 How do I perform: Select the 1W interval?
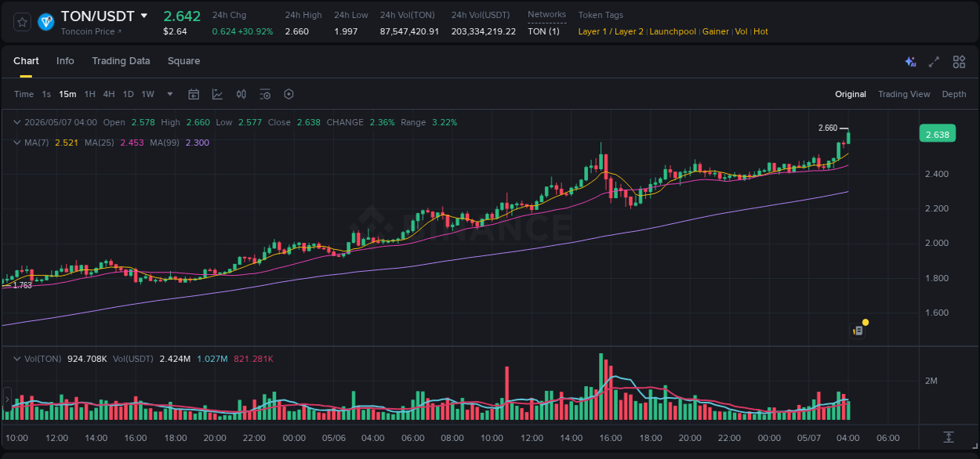(x=147, y=94)
